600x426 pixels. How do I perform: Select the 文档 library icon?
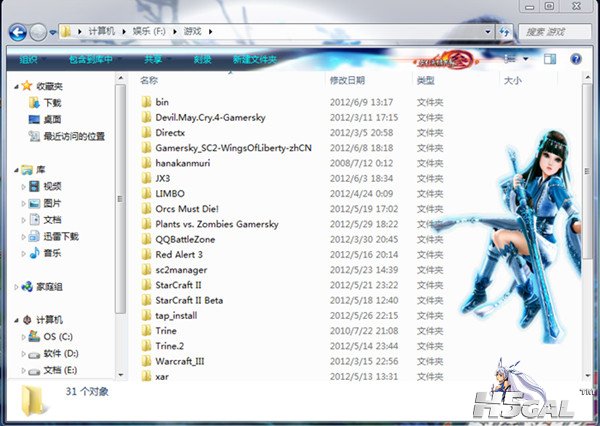[x=34, y=220]
